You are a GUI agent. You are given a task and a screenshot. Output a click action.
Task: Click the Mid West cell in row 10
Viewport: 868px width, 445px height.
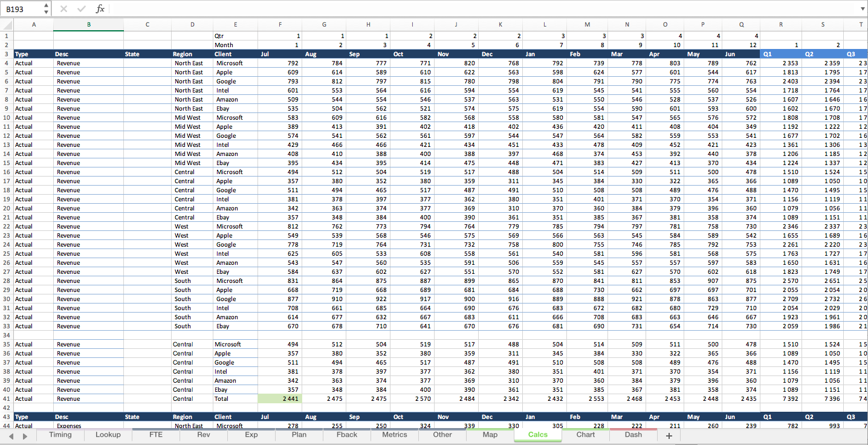point(192,117)
